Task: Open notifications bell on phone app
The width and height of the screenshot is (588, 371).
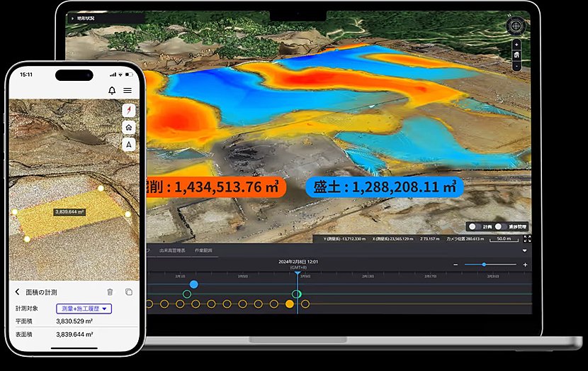Action: pos(112,91)
